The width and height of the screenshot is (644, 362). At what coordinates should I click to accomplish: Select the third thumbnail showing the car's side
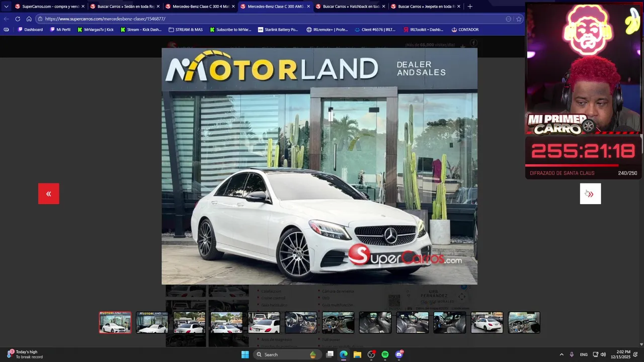(189, 322)
